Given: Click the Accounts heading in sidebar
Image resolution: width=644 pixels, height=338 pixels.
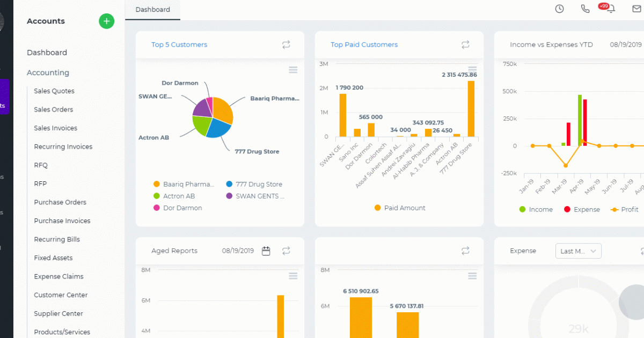Looking at the screenshot, I should click(x=46, y=21).
